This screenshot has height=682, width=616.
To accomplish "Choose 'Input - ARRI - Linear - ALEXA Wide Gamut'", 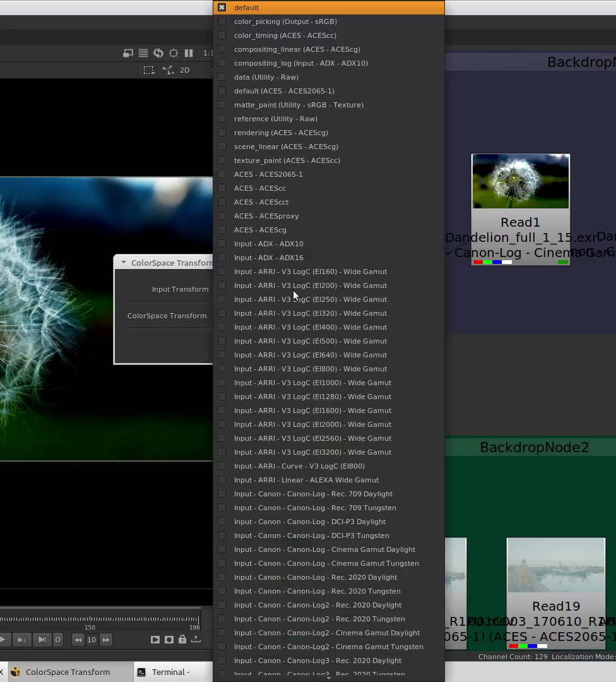I will [306, 480].
